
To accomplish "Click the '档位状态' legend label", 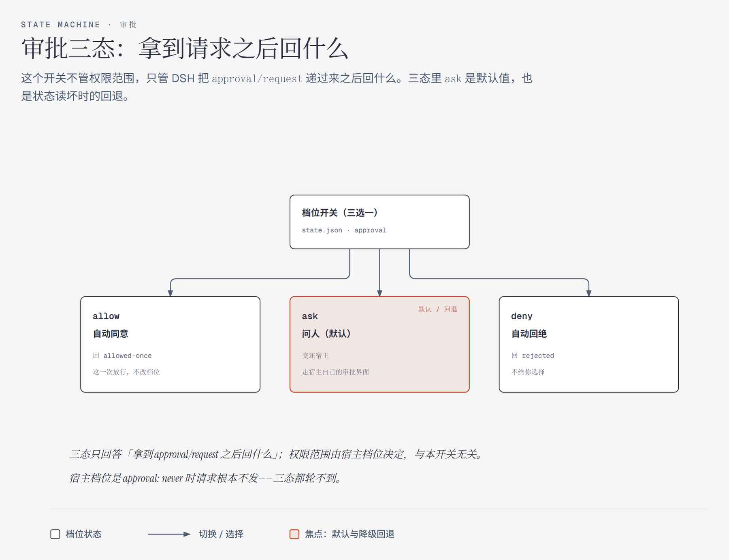I will tap(83, 534).
